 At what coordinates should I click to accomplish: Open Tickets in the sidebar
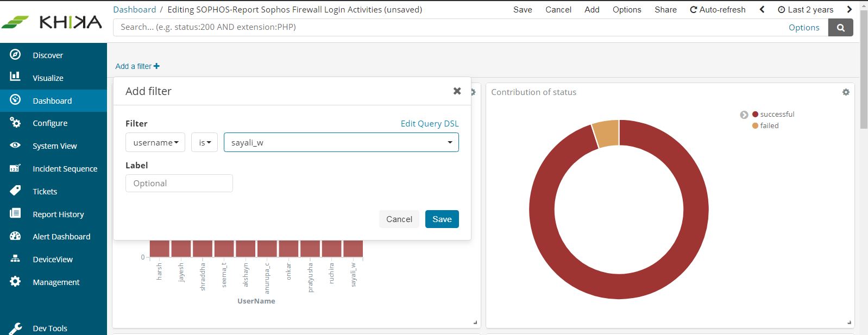[45, 192]
